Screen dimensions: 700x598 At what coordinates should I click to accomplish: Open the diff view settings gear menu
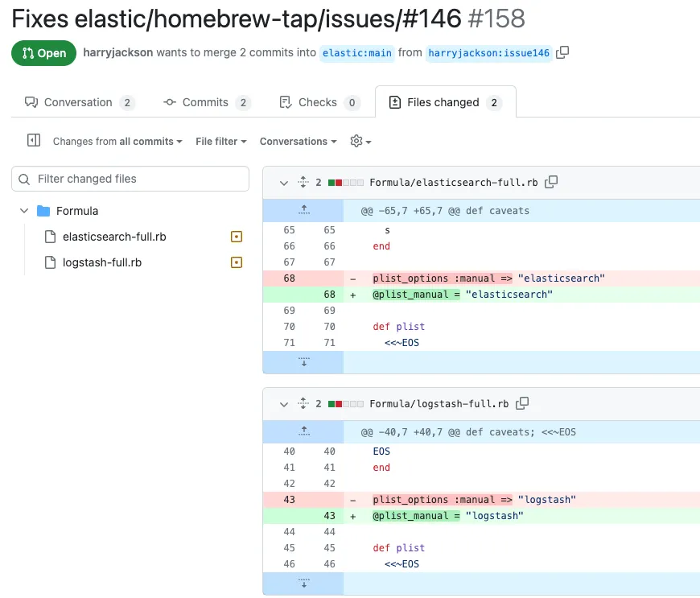[360, 141]
